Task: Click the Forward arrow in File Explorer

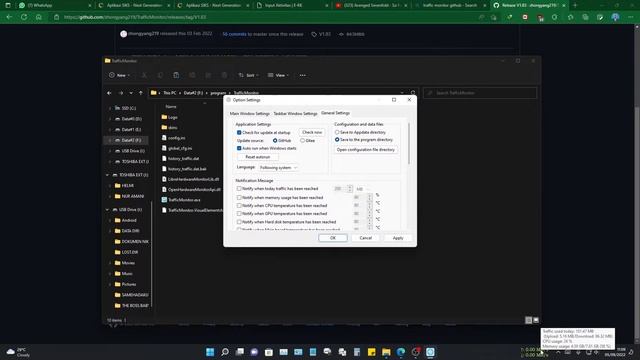Action: click(120, 93)
